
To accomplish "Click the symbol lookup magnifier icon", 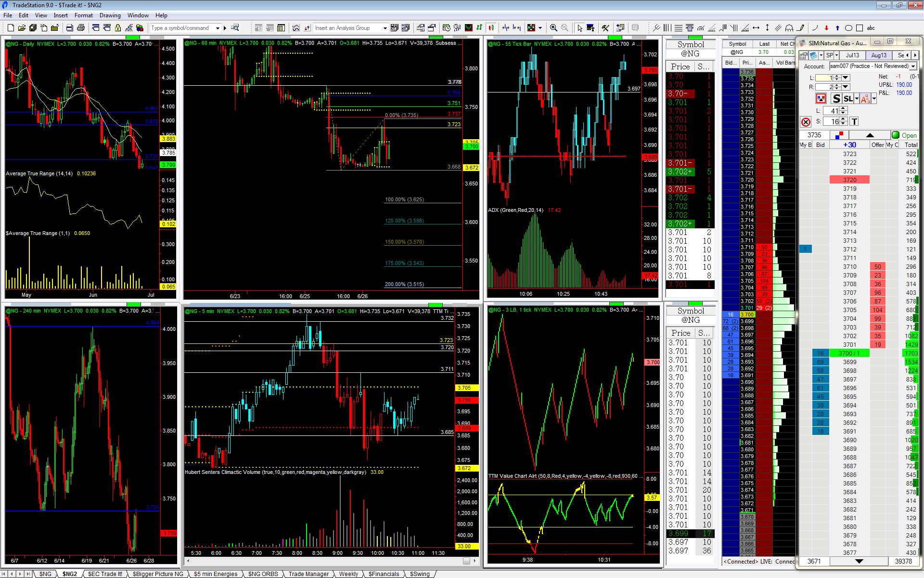I will pos(235,28).
